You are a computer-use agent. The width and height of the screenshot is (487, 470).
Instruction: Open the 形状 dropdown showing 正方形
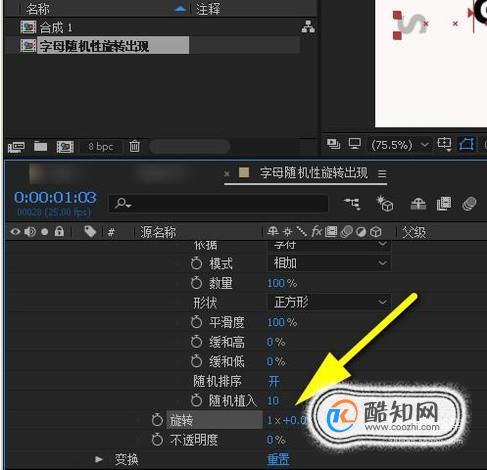coord(329,302)
